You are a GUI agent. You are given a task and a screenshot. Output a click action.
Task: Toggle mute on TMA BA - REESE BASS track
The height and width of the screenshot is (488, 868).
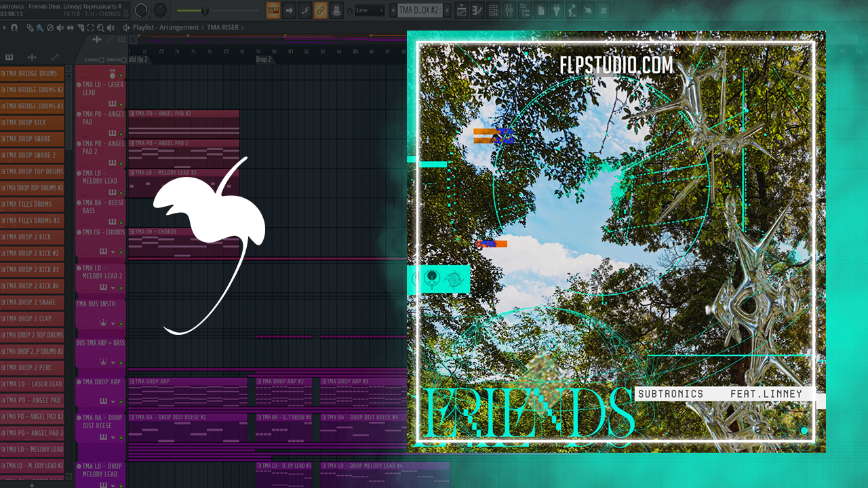[x=121, y=222]
